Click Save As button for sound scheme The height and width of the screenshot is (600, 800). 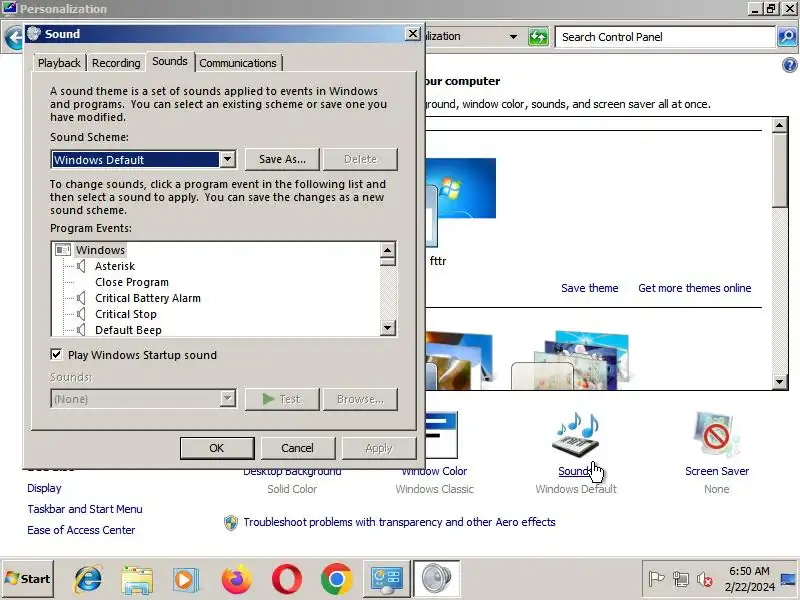pos(282,159)
